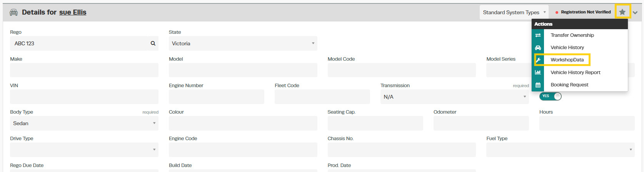Open Vehicle History Report menu entry
Viewport: 644px width, 172px height.
click(x=575, y=73)
